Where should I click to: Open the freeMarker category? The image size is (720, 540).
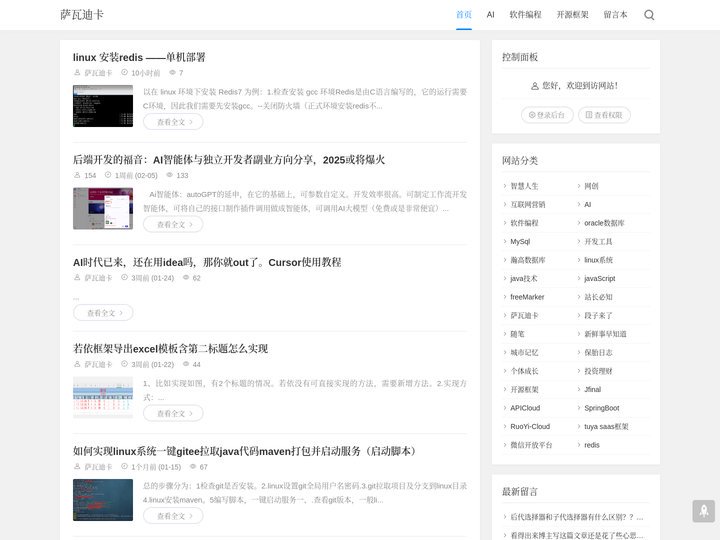point(527,297)
